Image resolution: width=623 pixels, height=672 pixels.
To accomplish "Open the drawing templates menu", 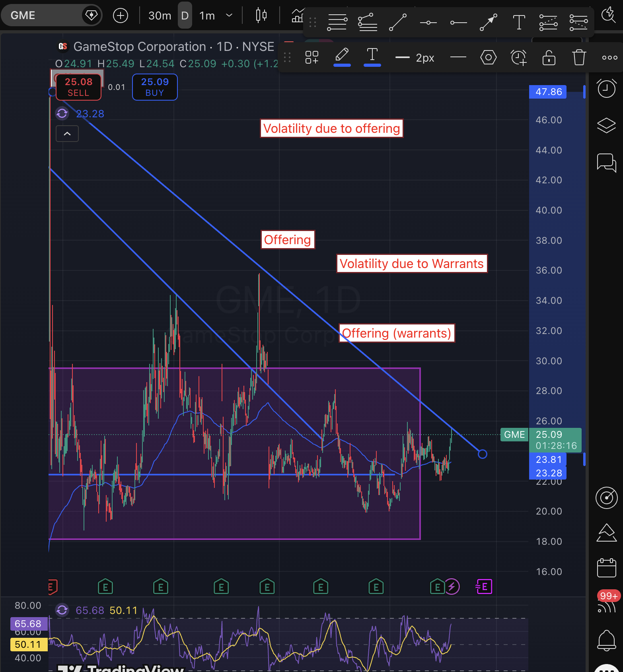I will [312, 57].
